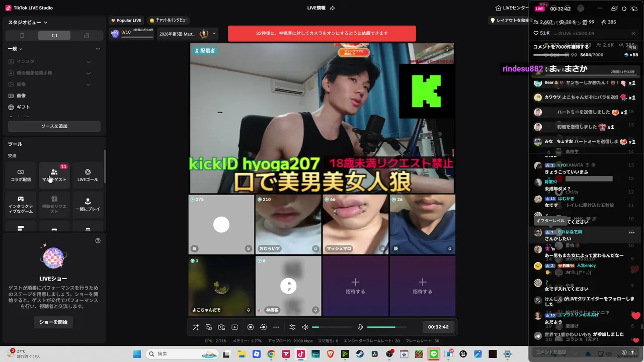Open more options in the control bar
Image resolution: width=644 pixels, height=362 pixels.
click(x=276, y=327)
